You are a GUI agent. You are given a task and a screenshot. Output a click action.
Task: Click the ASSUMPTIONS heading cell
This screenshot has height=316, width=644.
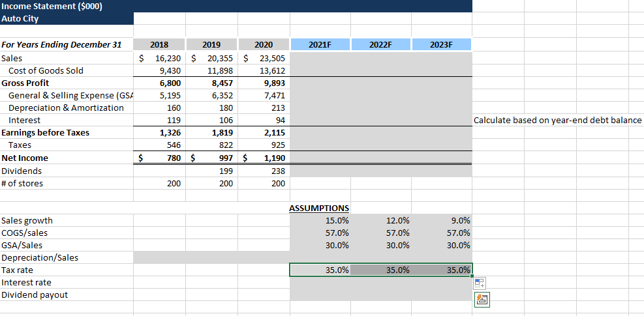click(320, 208)
